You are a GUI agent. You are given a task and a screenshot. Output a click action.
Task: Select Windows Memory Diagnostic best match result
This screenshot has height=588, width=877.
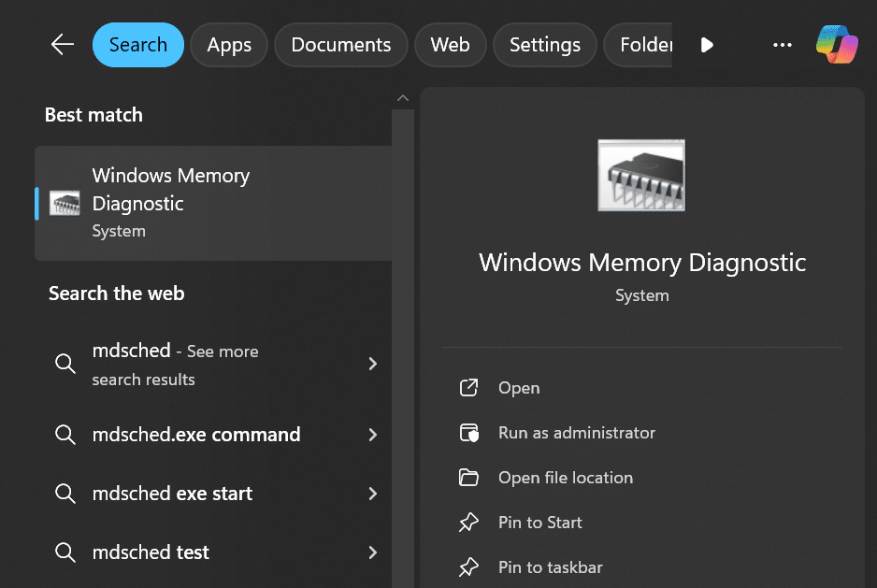(213, 203)
